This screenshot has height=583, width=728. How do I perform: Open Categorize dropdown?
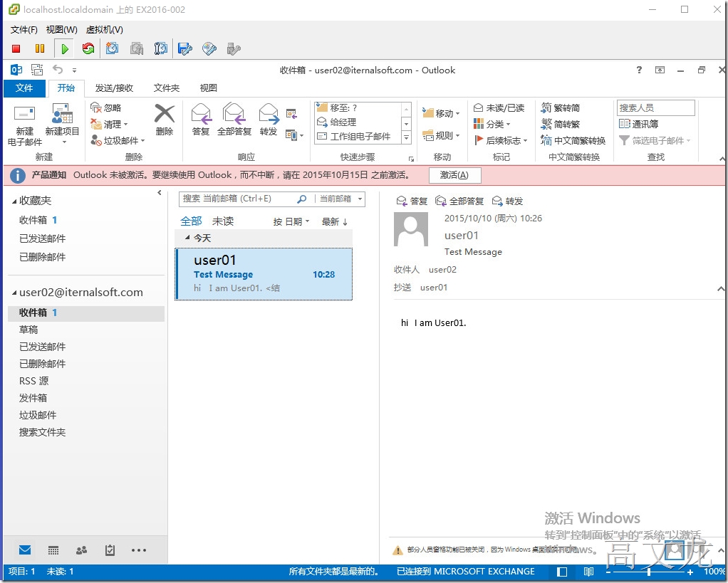(492, 124)
